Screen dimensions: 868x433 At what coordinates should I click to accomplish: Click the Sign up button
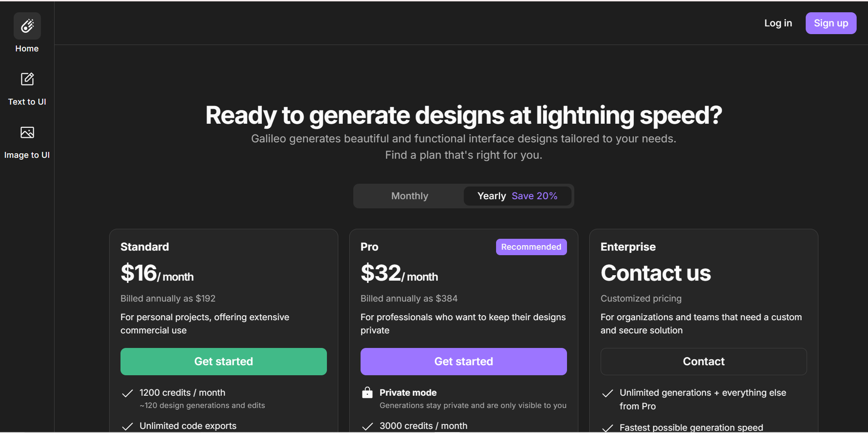(831, 23)
